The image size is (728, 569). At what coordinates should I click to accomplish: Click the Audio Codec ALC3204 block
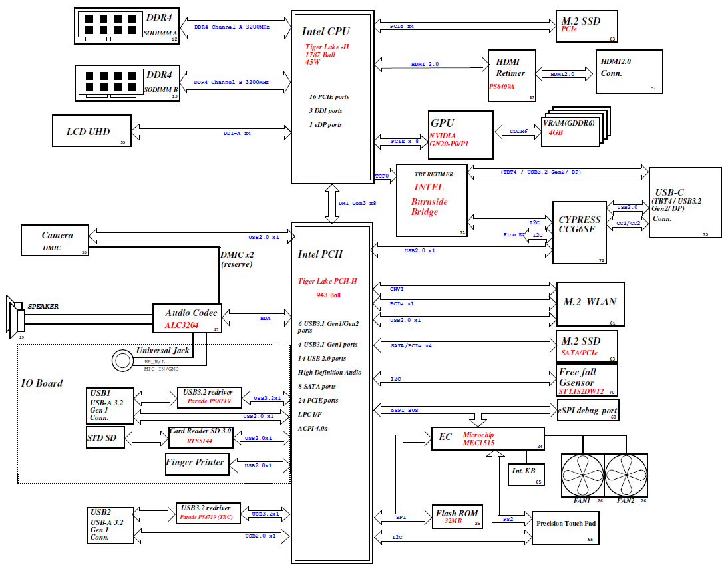click(185, 319)
